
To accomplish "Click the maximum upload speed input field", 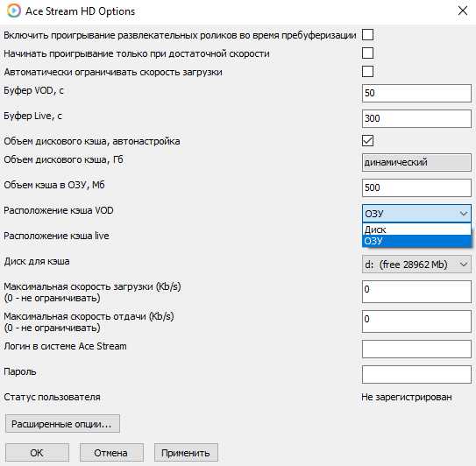I will [416, 321].
